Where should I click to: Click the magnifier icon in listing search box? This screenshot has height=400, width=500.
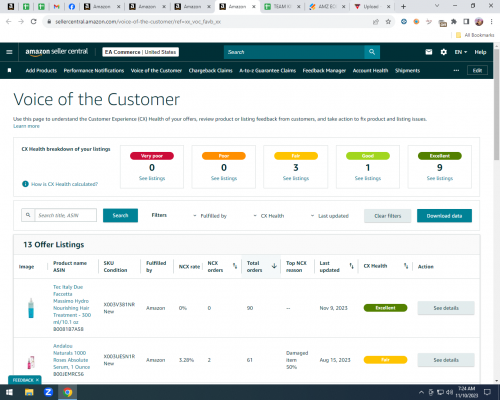click(28, 215)
